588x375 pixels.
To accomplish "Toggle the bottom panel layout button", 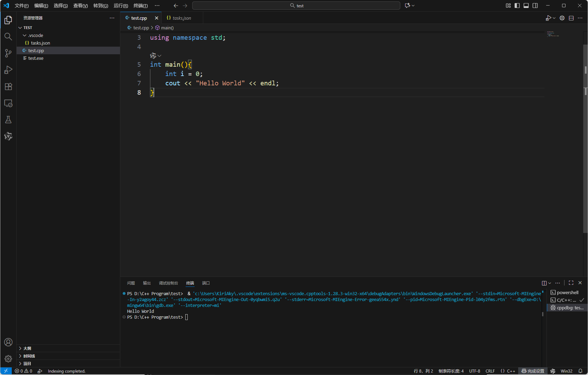I will (x=526, y=6).
